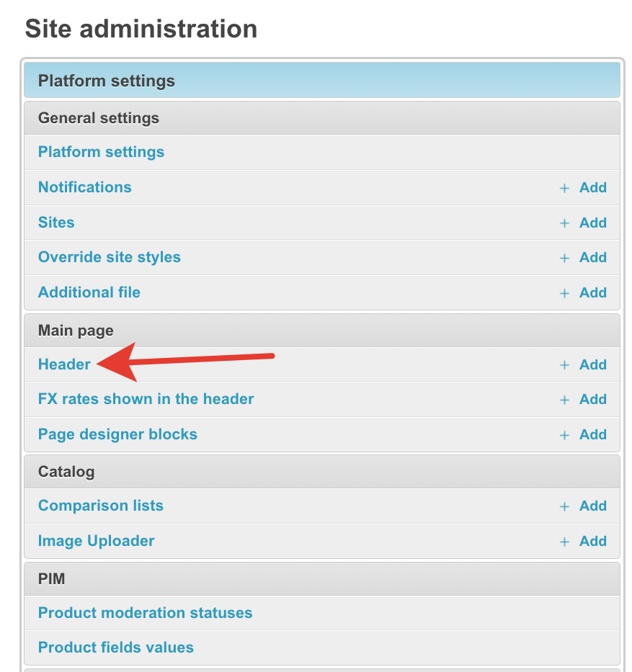Open Page designer blocks
This screenshot has width=632, height=672.
click(117, 434)
